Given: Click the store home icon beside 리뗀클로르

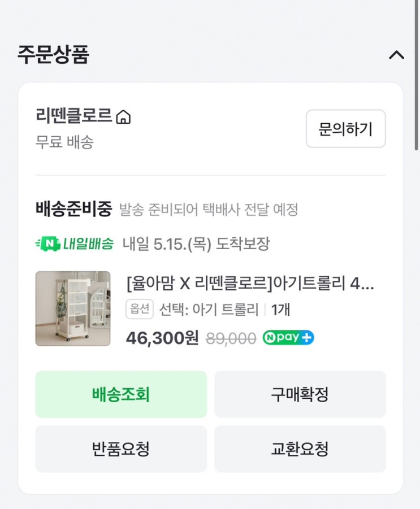Looking at the screenshot, I should [123, 118].
